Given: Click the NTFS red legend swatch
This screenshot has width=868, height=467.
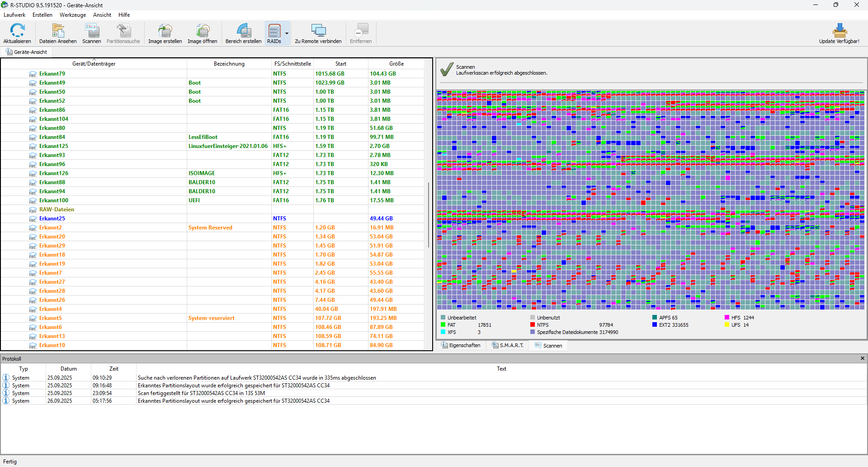Looking at the screenshot, I should (x=533, y=325).
